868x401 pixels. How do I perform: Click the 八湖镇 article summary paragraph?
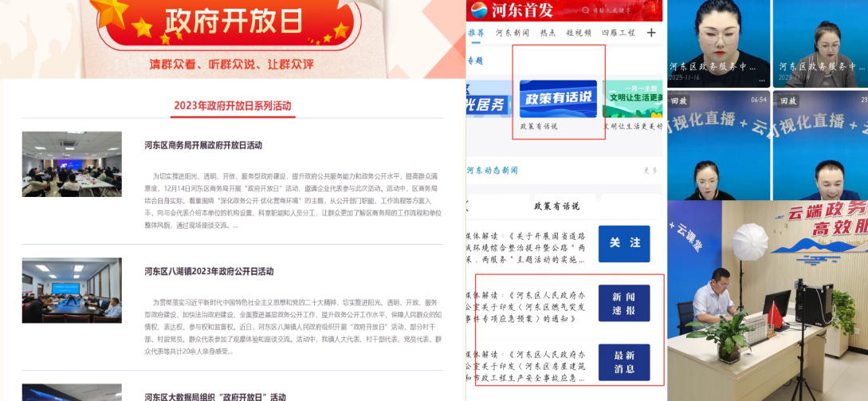(x=293, y=327)
